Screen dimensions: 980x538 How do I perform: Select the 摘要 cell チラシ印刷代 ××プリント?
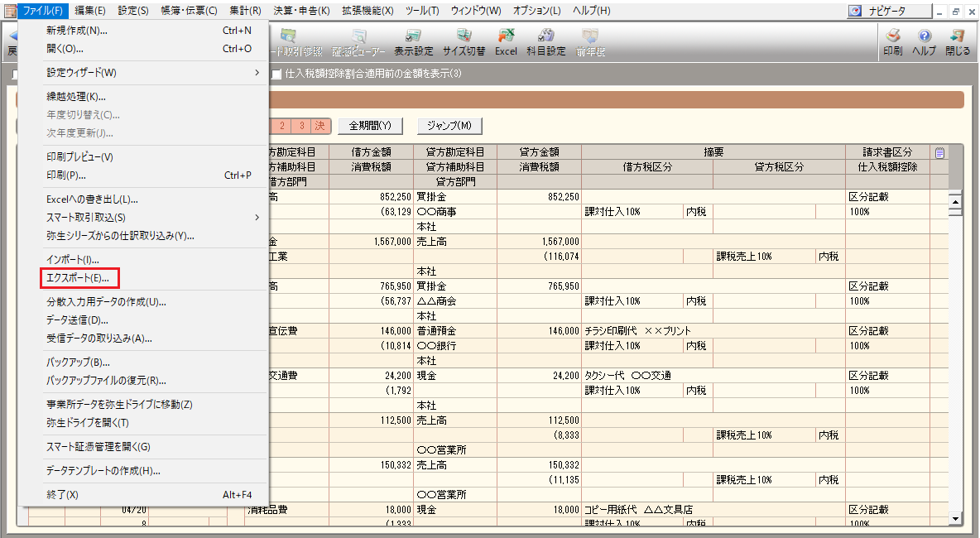point(713,331)
